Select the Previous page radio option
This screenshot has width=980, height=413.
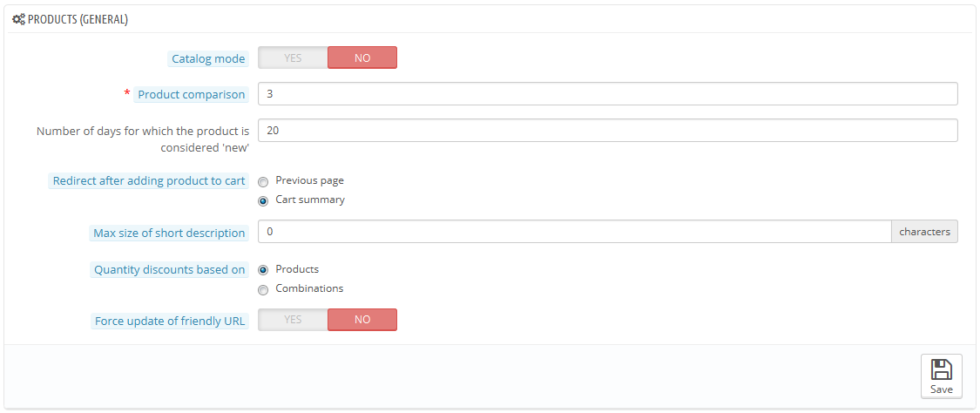coord(263,181)
